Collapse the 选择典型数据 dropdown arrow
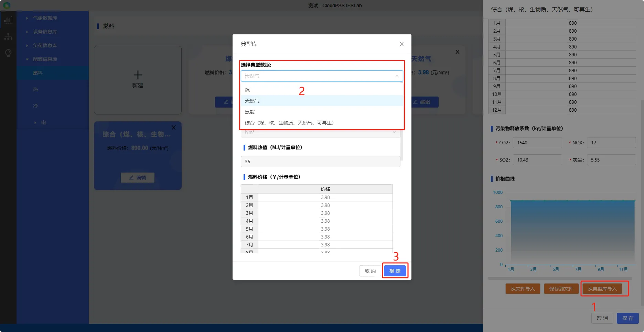 tap(397, 76)
